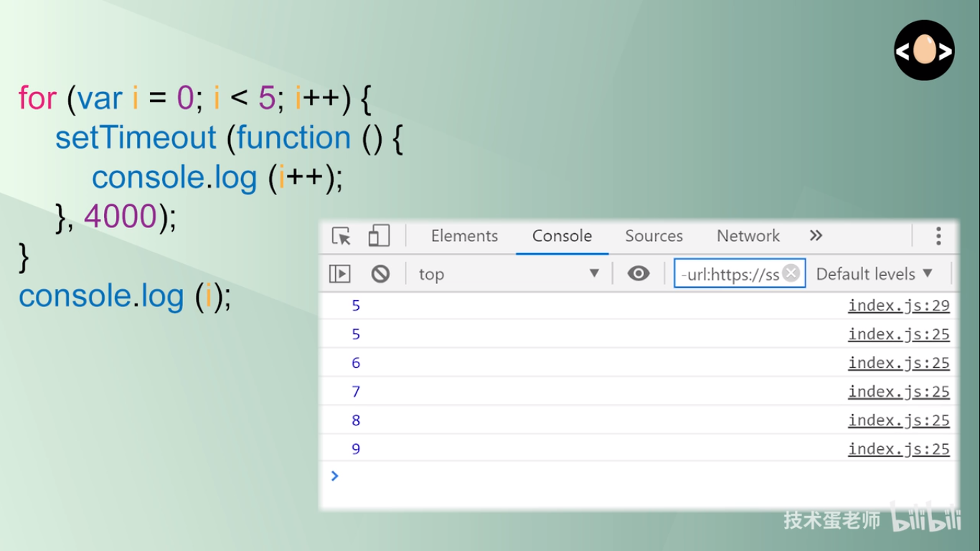The height and width of the screenshot is (551, 980).
Task: Open index.js:25 link beside output 8
Action: [x=899, y=420]
